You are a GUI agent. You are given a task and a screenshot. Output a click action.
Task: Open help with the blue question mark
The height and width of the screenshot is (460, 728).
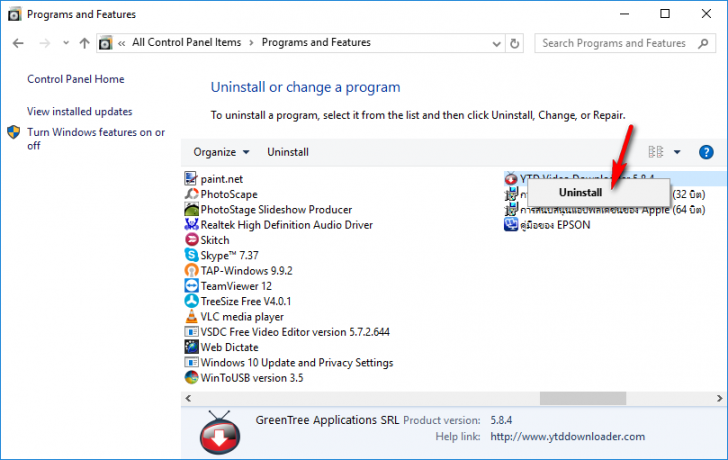click(706, 152)
